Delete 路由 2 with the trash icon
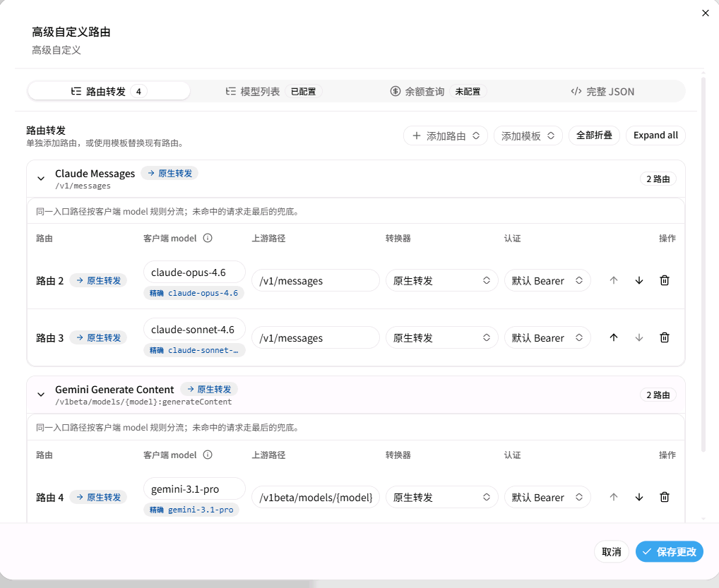Image resolution: width=719 pixels, height=588 pixels. pos(665,280)
